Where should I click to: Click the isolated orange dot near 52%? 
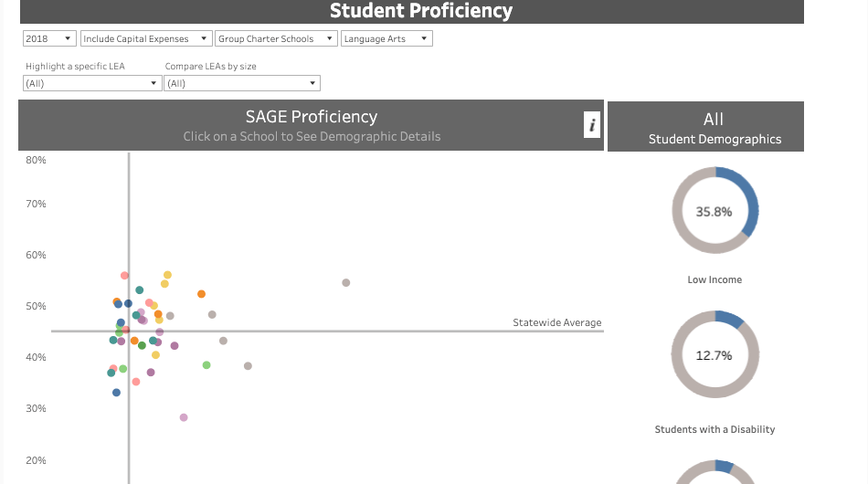(201, 294)
